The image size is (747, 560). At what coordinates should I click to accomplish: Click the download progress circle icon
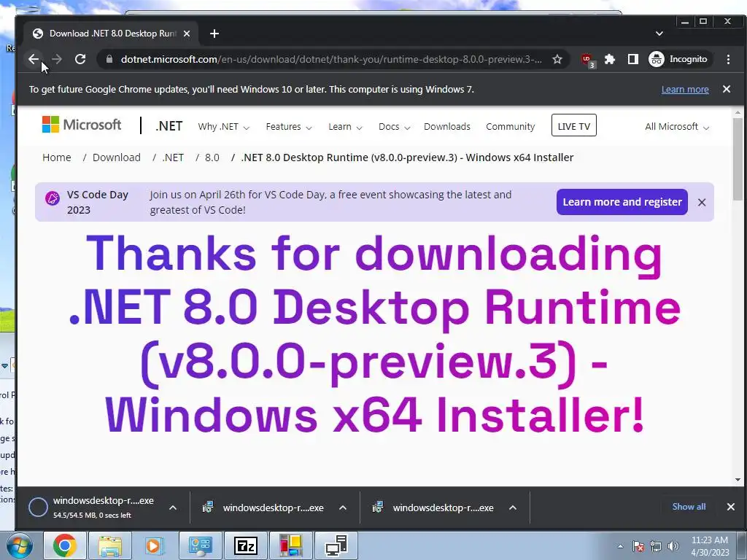(38, 507)
